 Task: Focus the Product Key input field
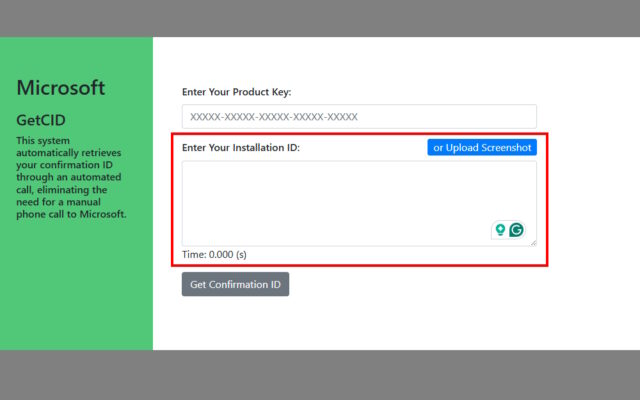click(x=359, y=116)
